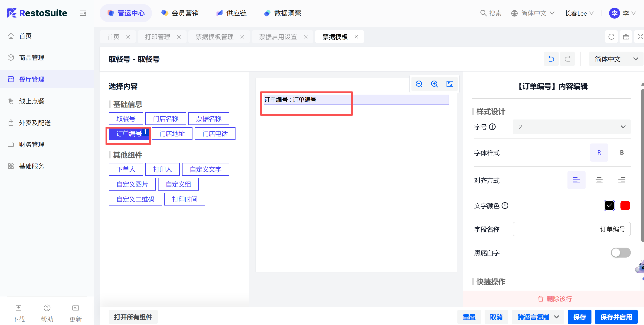644x325 pixels.
Task: Switch to the 票据模板管理 tab
Action: 214,37
